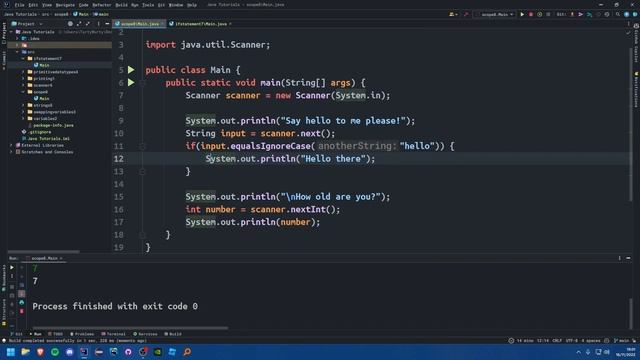Open the Project view dropdown
The image size is (640, 360).
[x=27, y=24]
